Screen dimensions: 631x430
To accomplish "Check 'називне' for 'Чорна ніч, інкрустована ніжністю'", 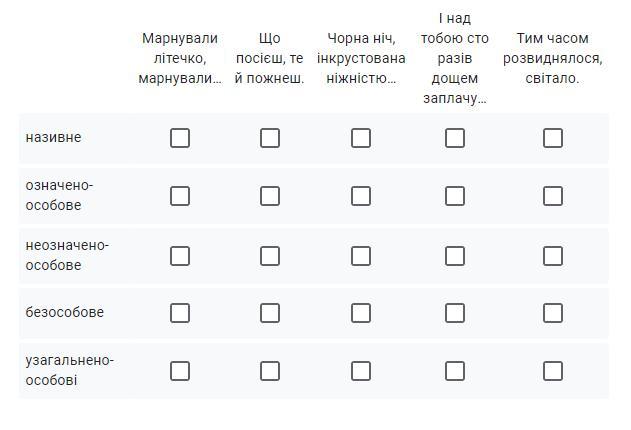I will [x=361, y=138].
